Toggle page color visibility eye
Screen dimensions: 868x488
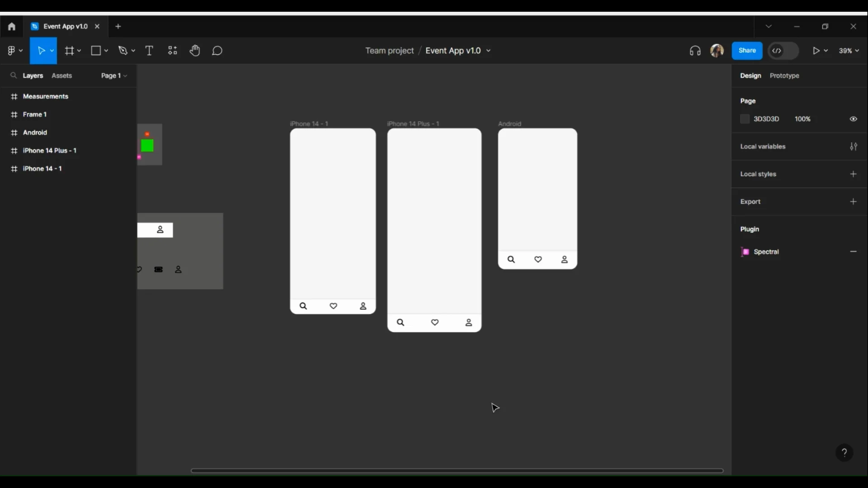[x=854, y=119]
